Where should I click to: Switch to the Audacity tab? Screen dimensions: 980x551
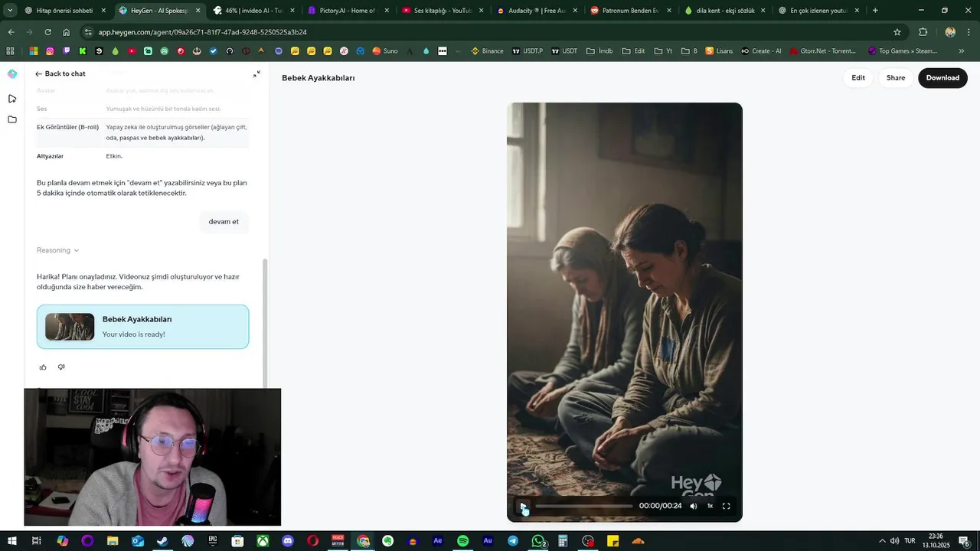click(536, 11)
